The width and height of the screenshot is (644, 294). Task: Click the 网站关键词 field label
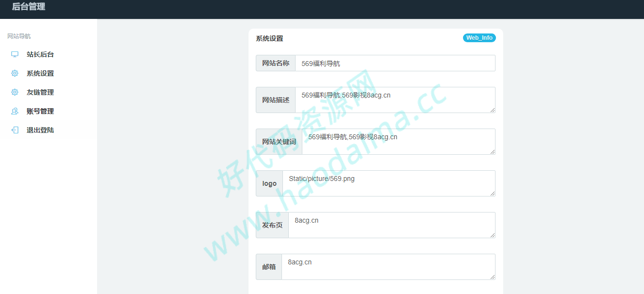click(x=279, y=142)
